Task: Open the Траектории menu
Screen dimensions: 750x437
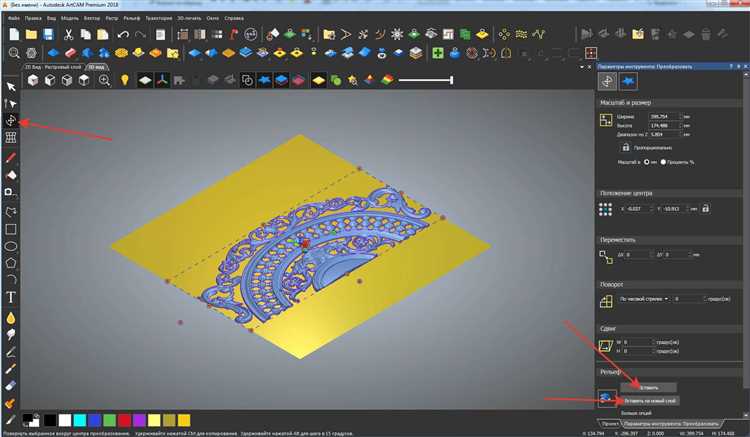Action: tap(158, 18)
